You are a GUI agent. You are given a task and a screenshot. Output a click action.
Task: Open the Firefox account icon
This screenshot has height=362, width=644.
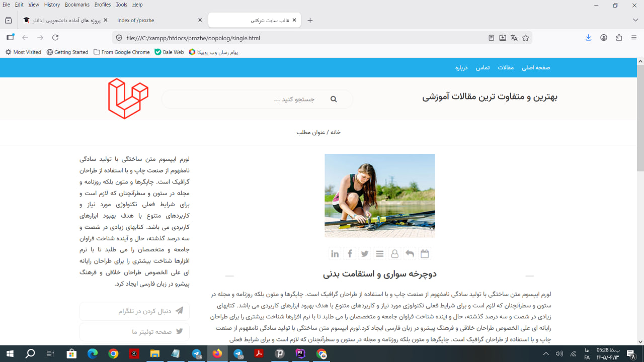click(604, 38)
